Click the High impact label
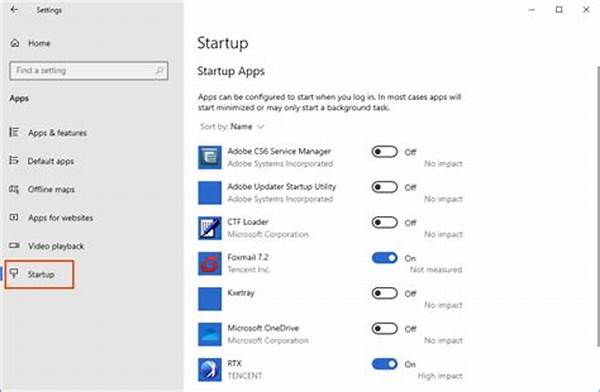 click(440, 376)
